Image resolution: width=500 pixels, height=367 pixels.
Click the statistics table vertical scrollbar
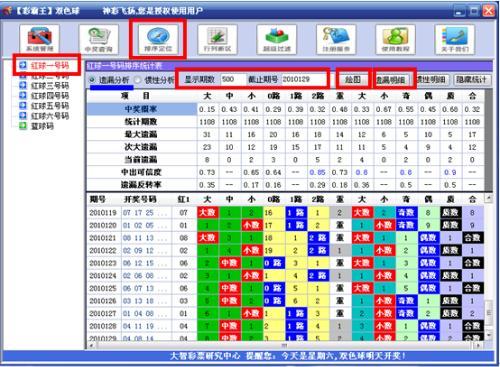point(489,140)
